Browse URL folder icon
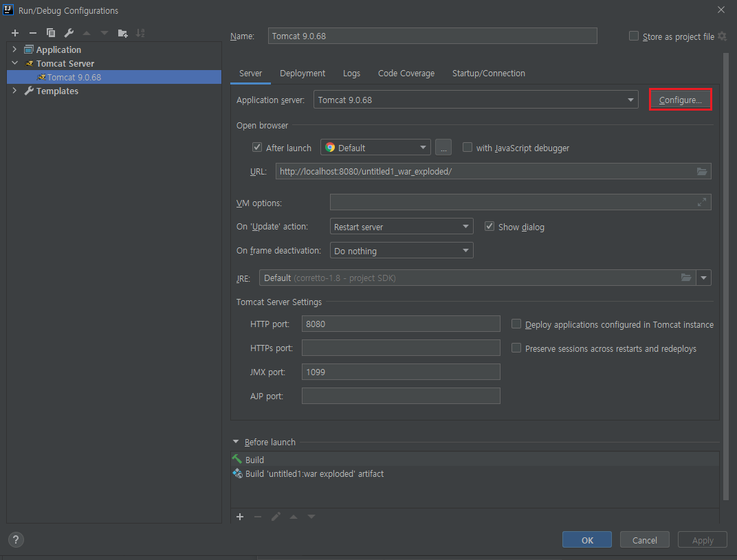 point(702,172)
